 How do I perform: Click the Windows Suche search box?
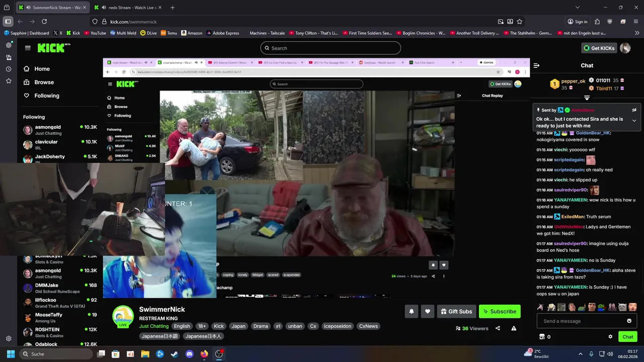tap(56, 354)
